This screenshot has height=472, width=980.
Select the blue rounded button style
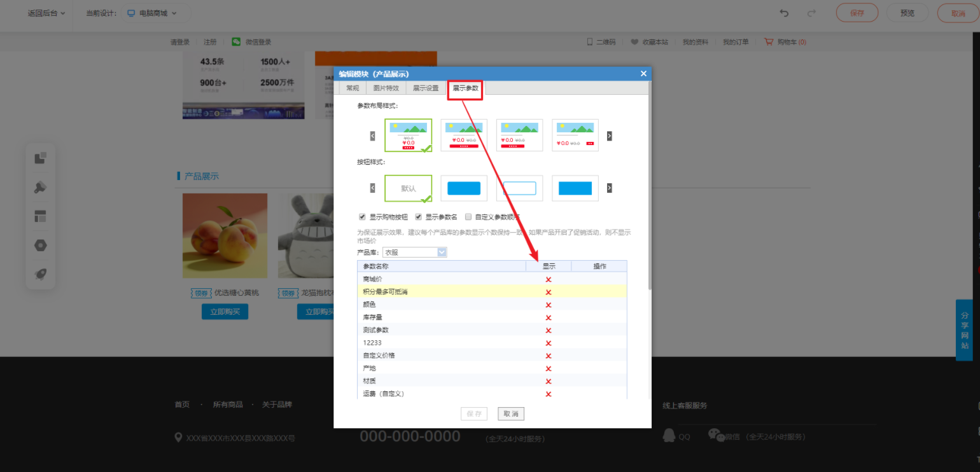[x=464, y=188]
